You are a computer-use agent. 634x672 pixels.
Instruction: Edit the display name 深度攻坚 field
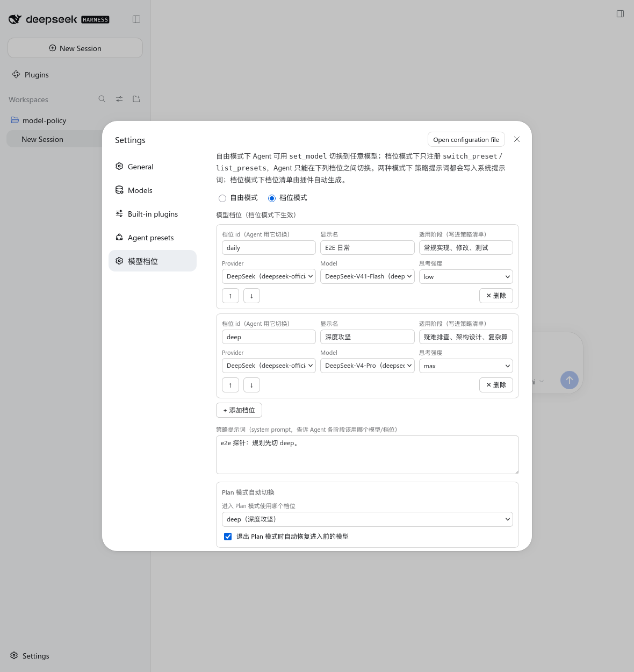[368, 337]
